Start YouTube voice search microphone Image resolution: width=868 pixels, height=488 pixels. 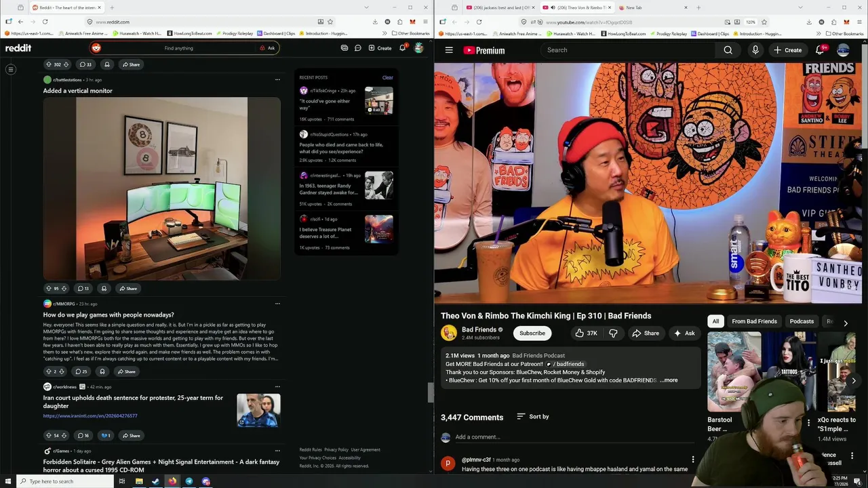point(755,50)
